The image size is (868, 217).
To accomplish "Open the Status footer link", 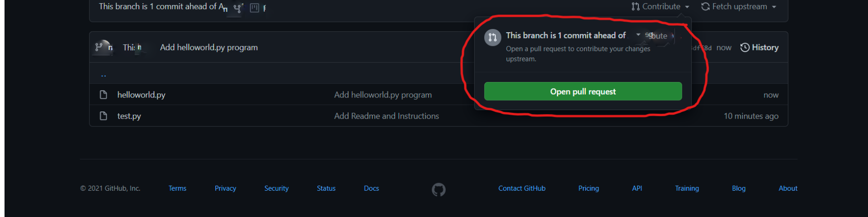I will [x=326, y=188].
